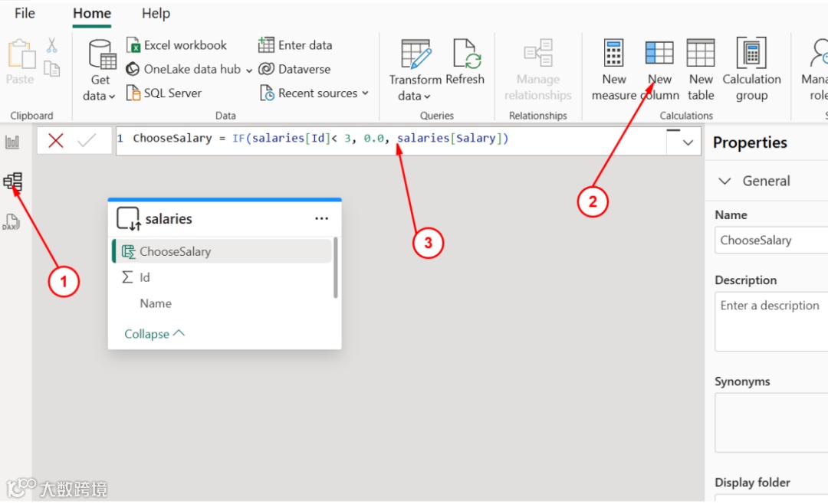
Task: Cancel the formula with the red X
Action: (55, 140)
